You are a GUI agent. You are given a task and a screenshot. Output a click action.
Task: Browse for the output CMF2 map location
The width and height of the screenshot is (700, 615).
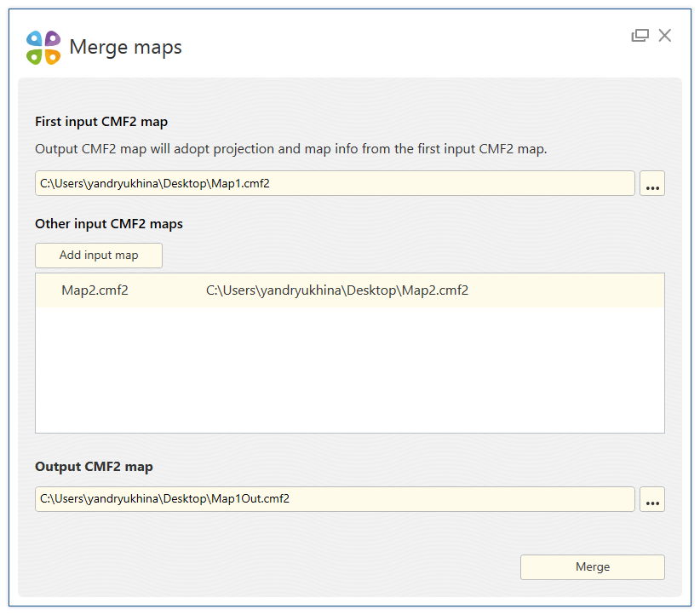coord(651,499)
